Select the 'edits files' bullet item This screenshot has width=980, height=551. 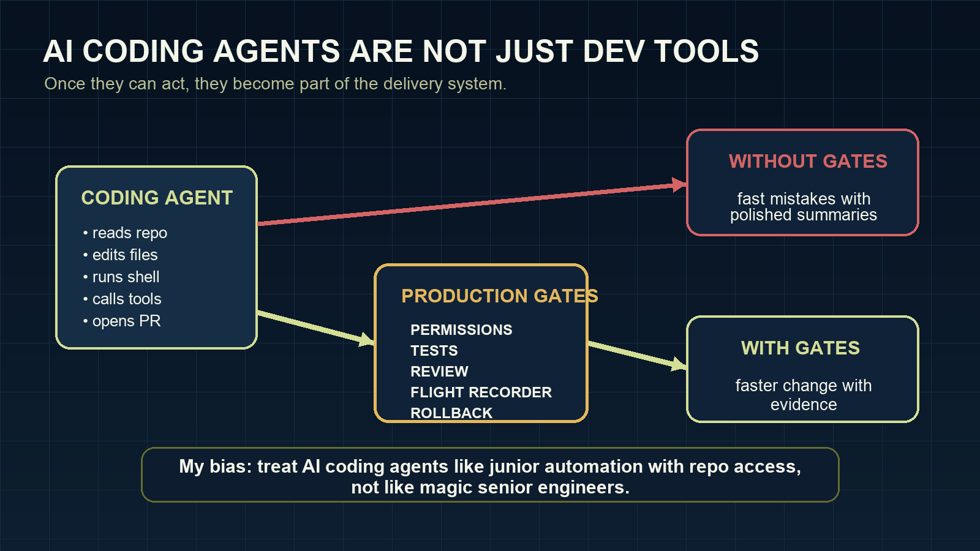tap(120, 255)
